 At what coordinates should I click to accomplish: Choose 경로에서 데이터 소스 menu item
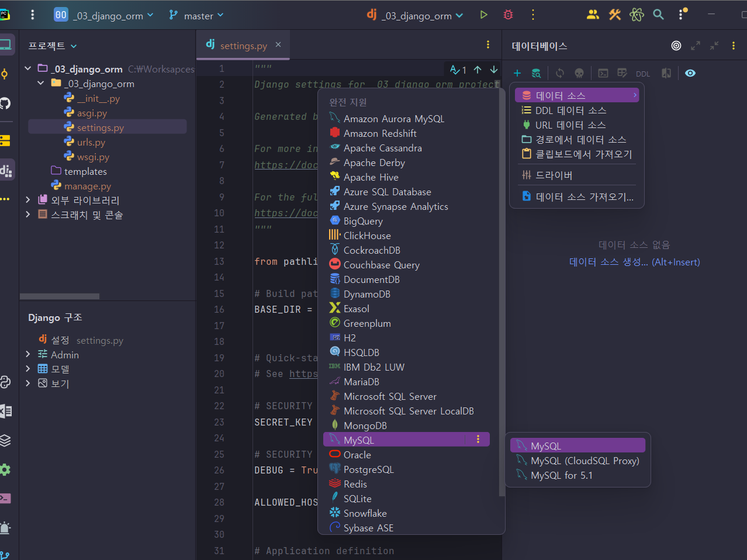pos(577,139)
